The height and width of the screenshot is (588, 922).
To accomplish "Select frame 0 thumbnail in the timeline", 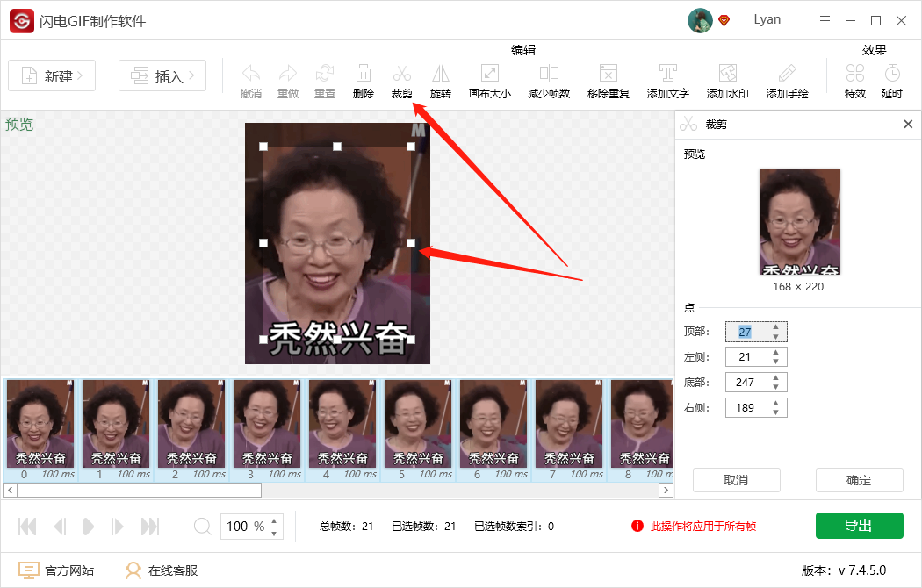I will (40, 424).
